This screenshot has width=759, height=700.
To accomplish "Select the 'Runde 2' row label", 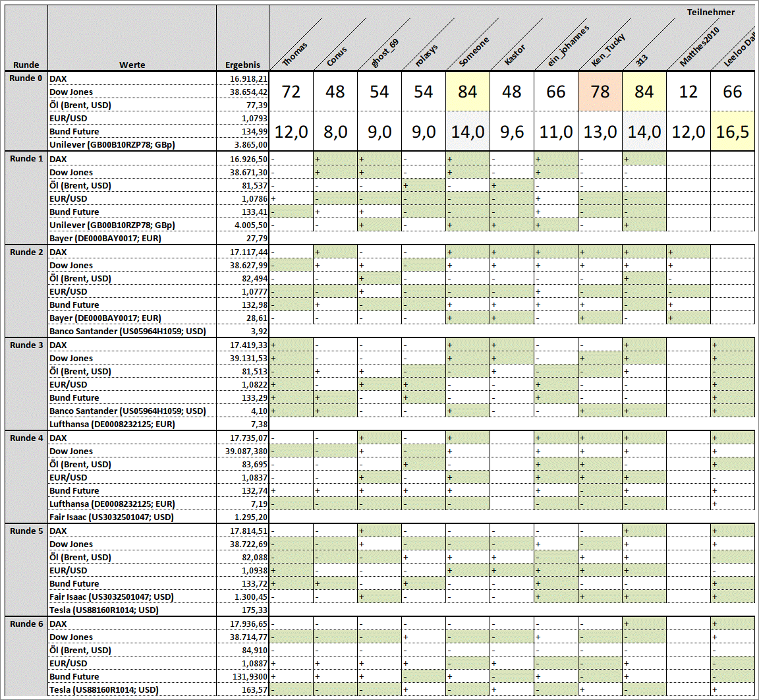I will coord(26,252).
